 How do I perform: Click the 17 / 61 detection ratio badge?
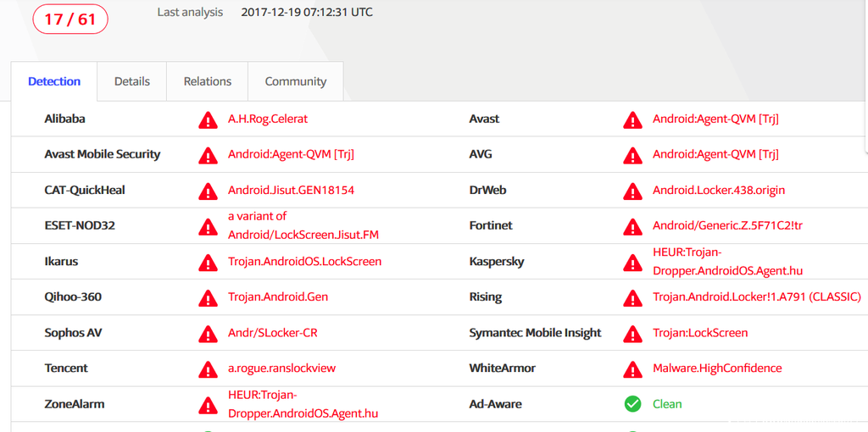[x=70, y=19]
